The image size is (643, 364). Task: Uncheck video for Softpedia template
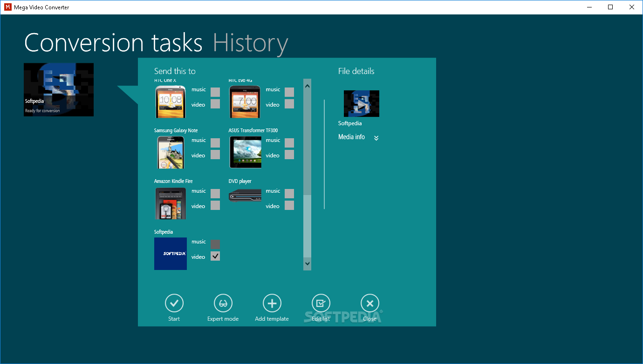coord(215,256)
